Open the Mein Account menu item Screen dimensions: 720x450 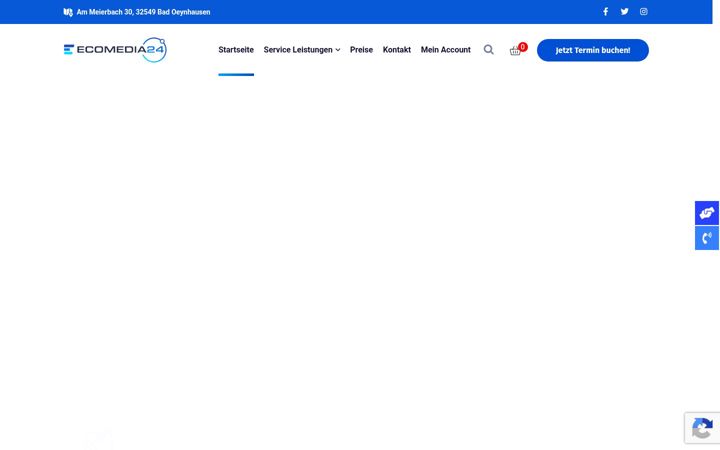pos(446,50)
